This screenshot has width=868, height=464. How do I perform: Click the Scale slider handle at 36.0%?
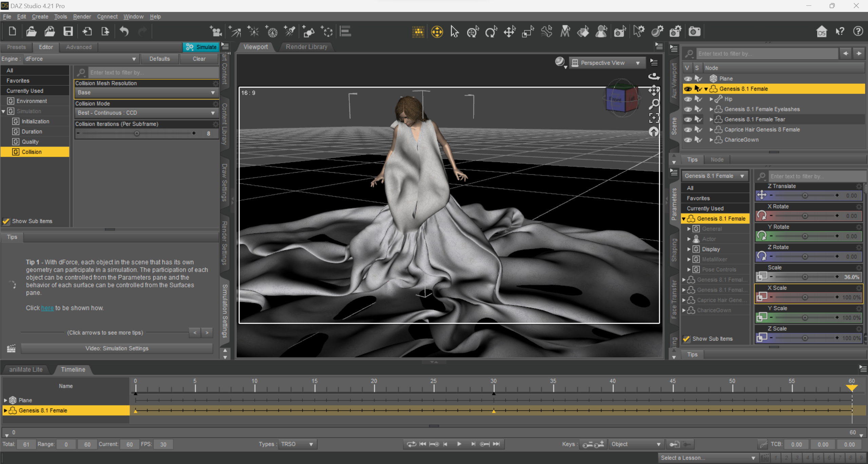[805, 277]
